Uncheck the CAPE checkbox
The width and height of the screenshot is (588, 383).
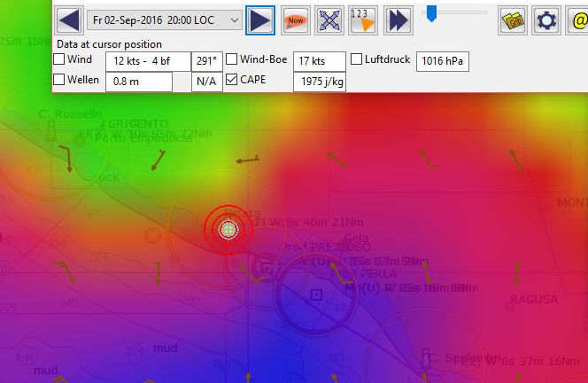coord(232,80)
